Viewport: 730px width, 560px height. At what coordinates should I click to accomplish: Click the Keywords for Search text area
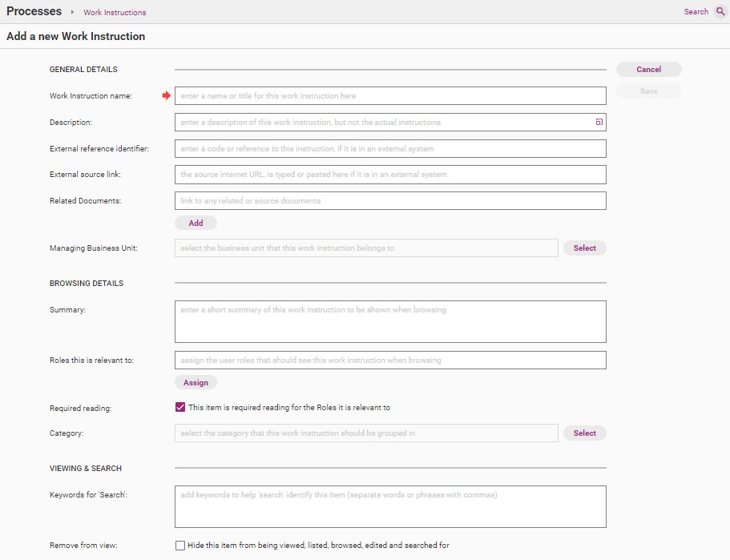pyautogui.click(x=390, y=506)
